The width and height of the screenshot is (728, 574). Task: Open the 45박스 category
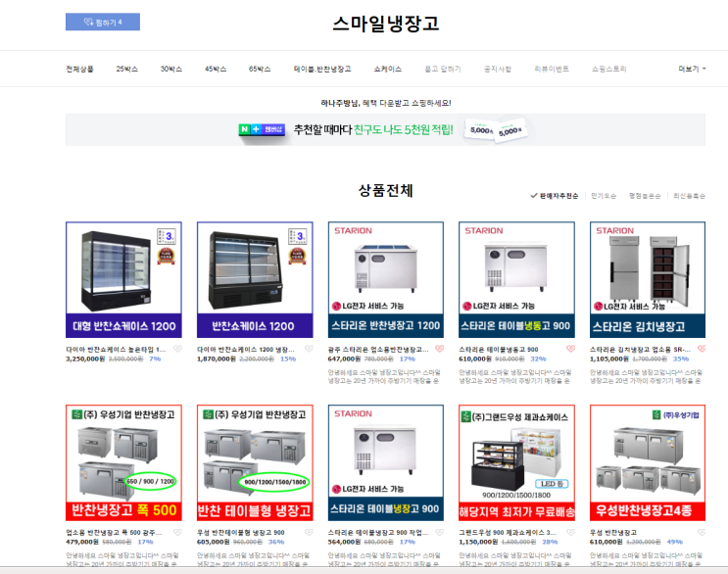pyautogui.click(x=216, y=70)
